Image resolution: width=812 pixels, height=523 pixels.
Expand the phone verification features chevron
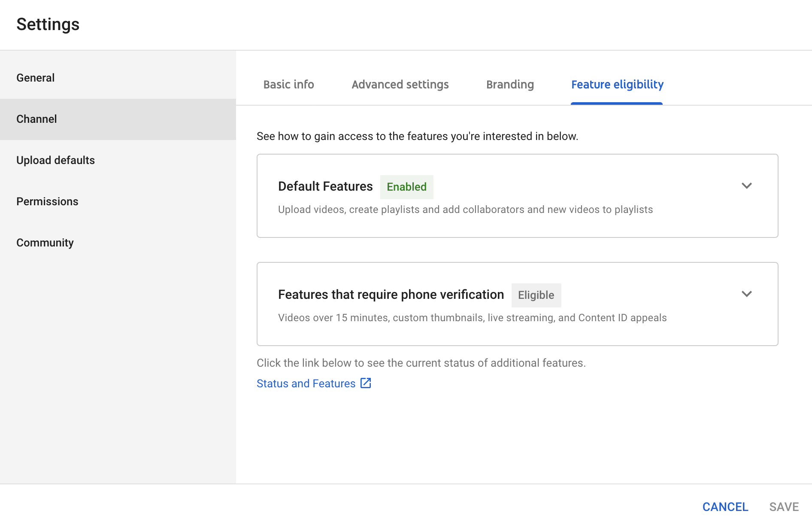click(x=747, y=294)
